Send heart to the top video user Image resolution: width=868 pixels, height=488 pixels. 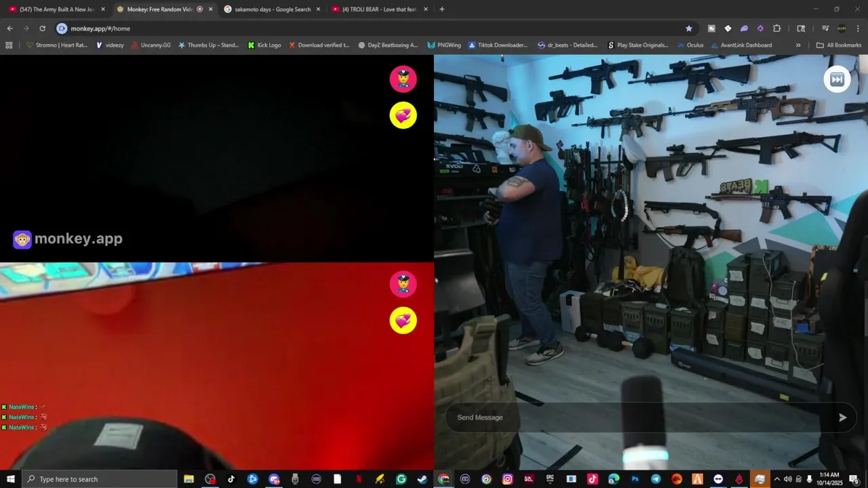click(403, 115)
